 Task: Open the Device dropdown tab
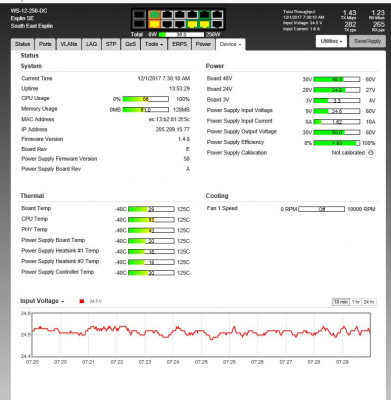[x=230, y=44]
